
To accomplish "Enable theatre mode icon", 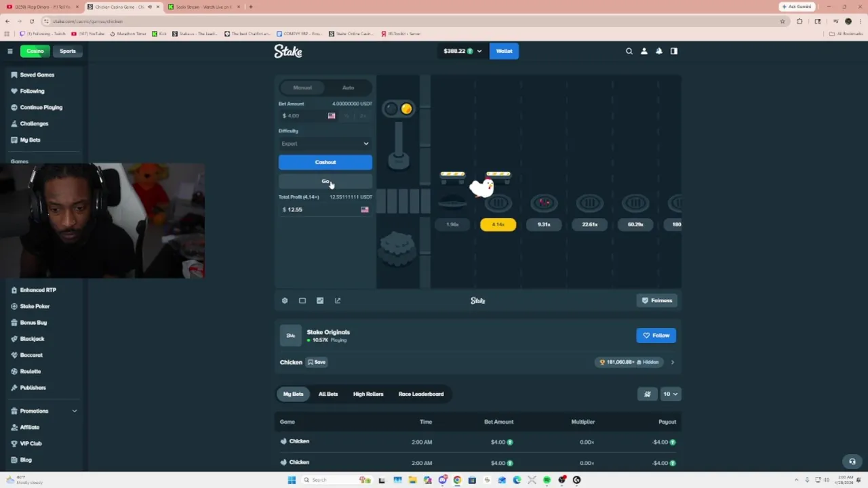I will pos(302,300).
